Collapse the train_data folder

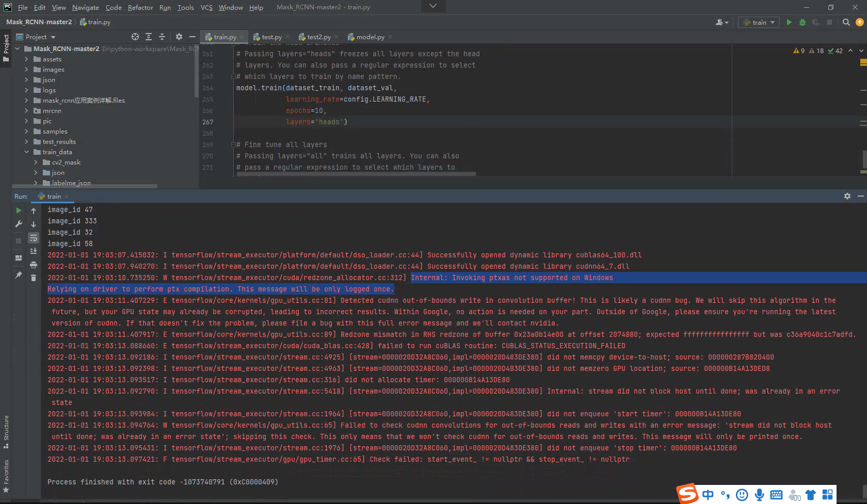26,152
